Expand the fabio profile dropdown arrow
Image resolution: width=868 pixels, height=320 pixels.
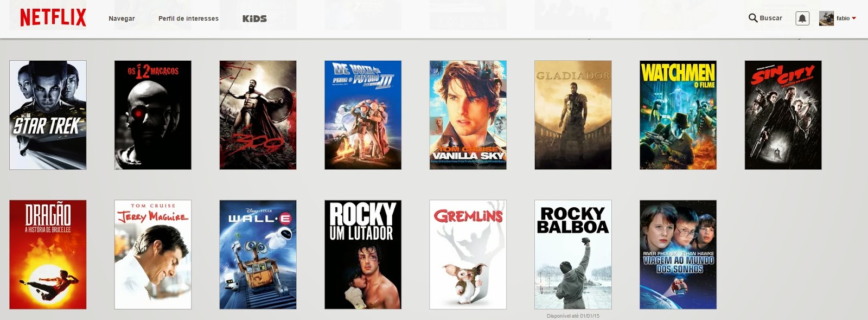point(854,18)
